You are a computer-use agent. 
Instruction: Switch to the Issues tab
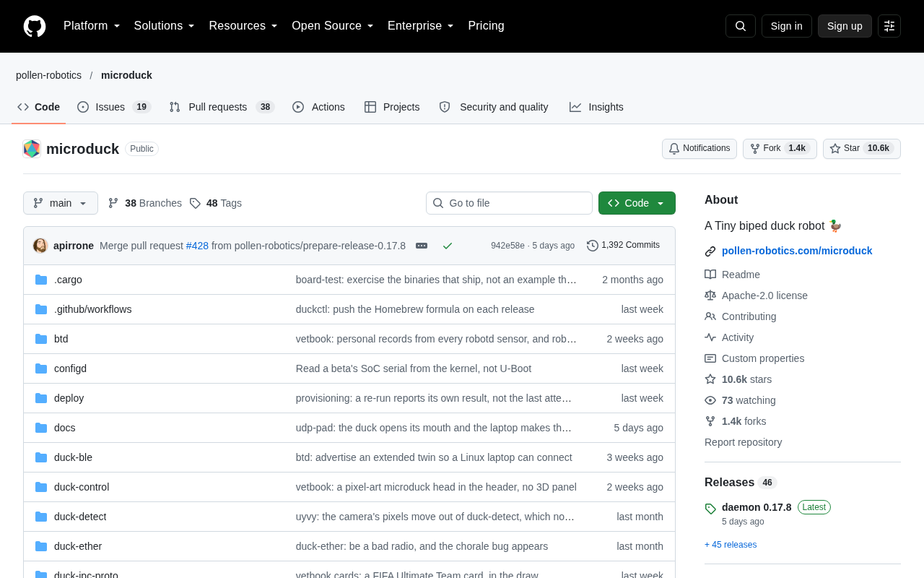pos(114,107)
